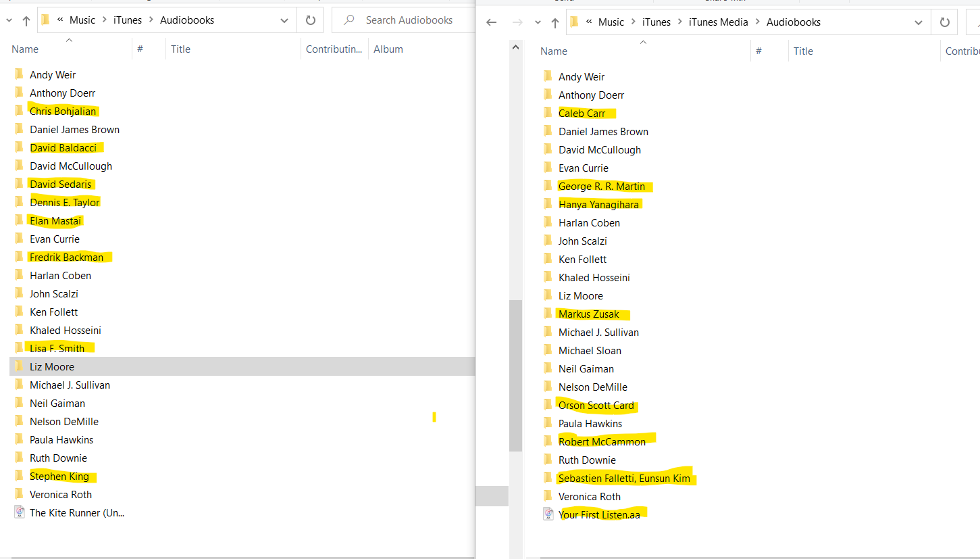
Task: Click the Chris Bohjalian folder icon
Action: (x=19, y=111)
